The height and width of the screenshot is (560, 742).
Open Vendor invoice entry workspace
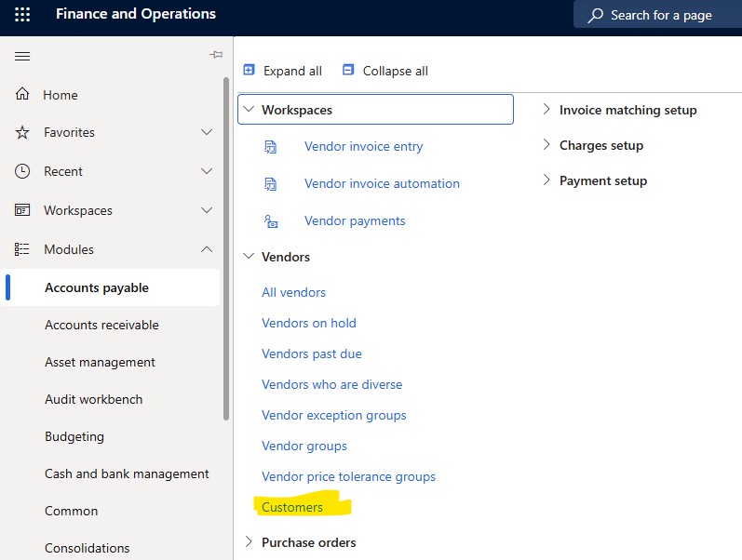pyautogui.click(x=363, y=147)
